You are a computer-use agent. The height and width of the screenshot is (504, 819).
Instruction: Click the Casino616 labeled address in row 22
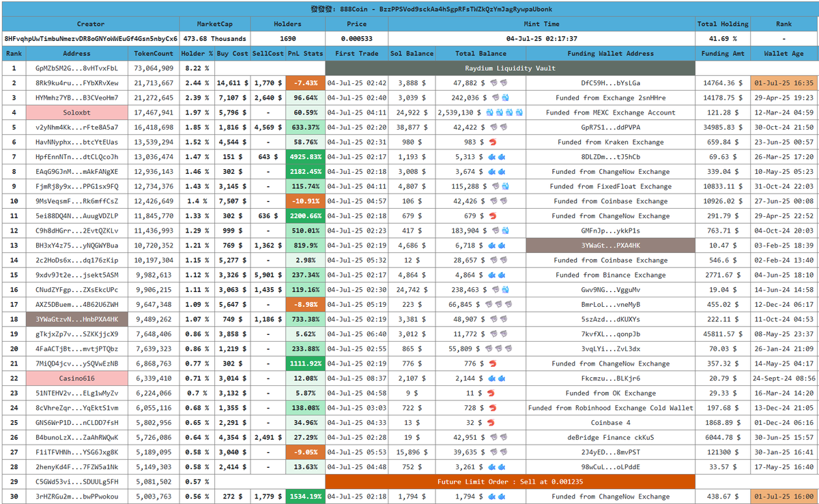coord(76,379)
